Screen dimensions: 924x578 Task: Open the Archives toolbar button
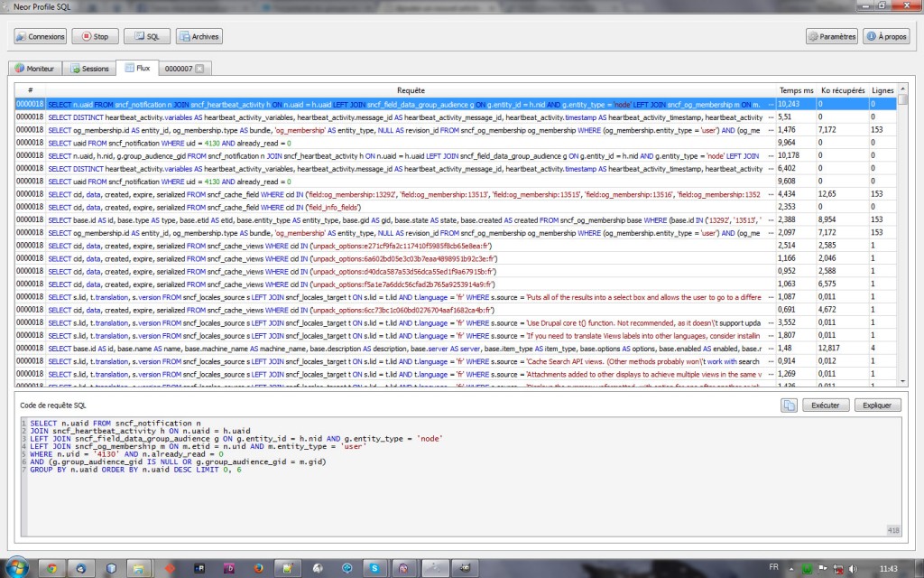(199, 37)
